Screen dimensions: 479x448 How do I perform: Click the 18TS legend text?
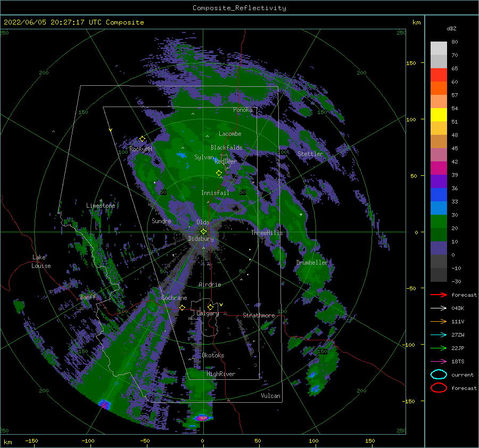point(458,362)
